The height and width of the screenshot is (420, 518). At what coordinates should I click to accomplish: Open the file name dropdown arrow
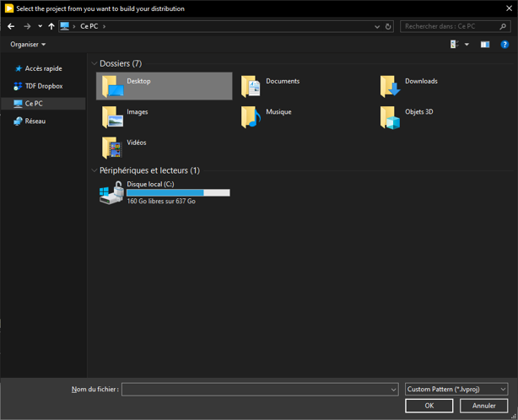point(394,390)
